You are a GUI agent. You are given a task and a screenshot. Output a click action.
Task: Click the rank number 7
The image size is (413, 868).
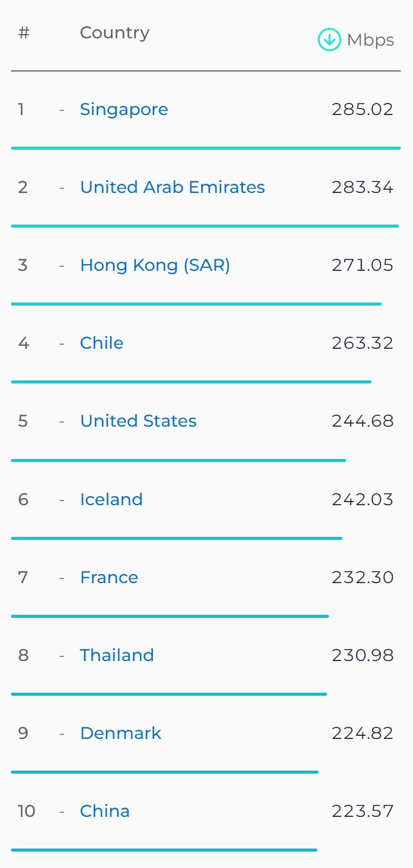(23, 578)
